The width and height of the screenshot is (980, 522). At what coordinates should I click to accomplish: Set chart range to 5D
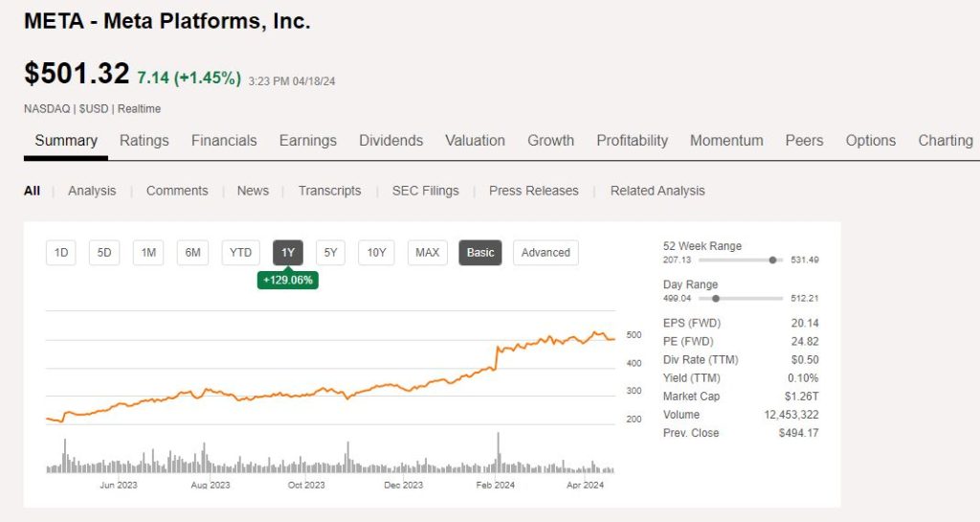103,253
